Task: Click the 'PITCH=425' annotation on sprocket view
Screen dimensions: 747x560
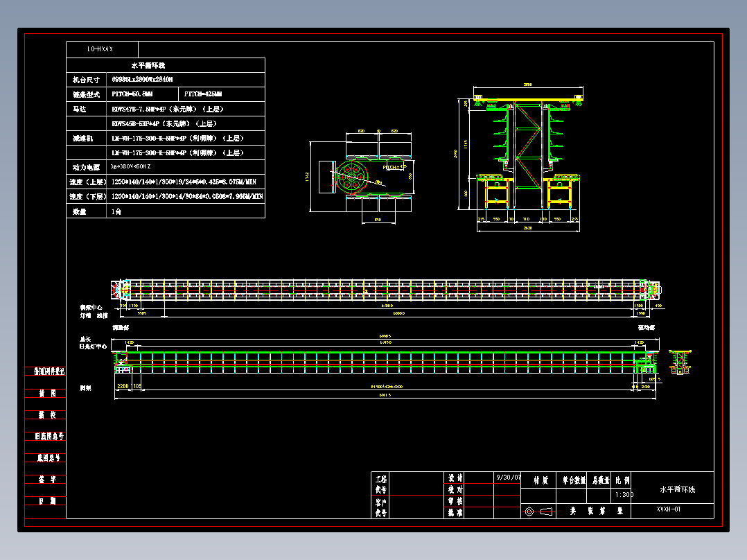Action: (394, 167)
